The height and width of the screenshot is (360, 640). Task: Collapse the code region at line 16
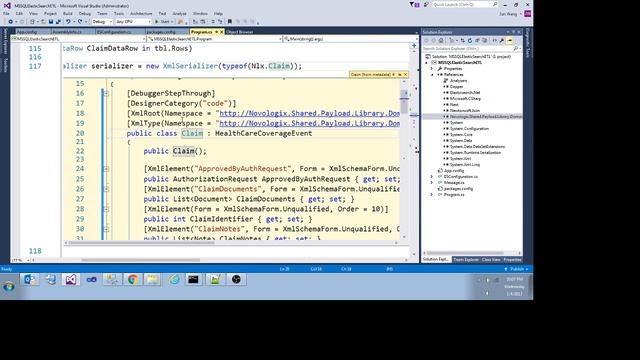pos(106,93)
